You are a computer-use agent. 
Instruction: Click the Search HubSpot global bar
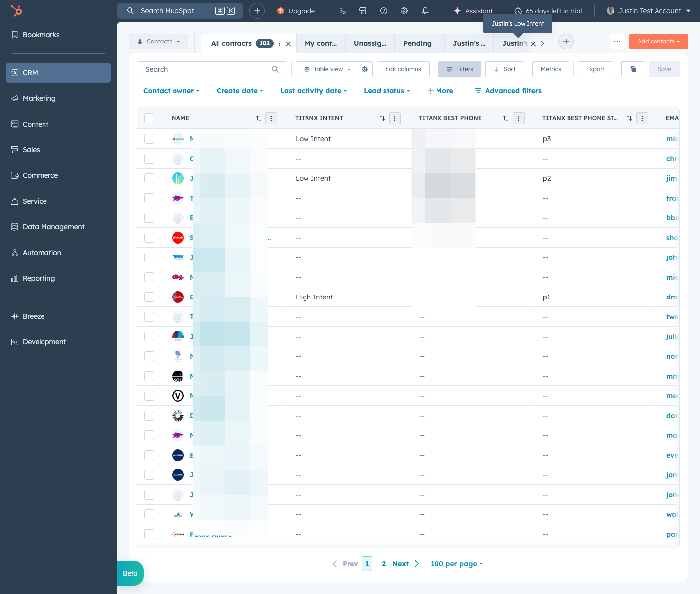[x=180, y=11]
